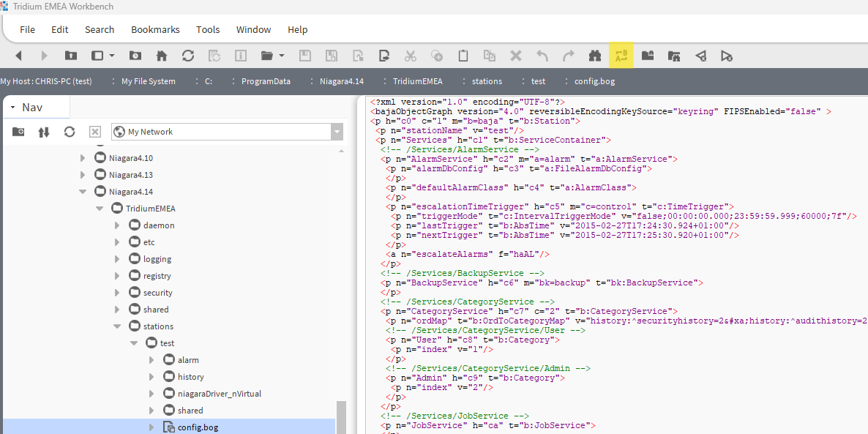Click the Paste clipboard icon in toolbar

point(463,56)
